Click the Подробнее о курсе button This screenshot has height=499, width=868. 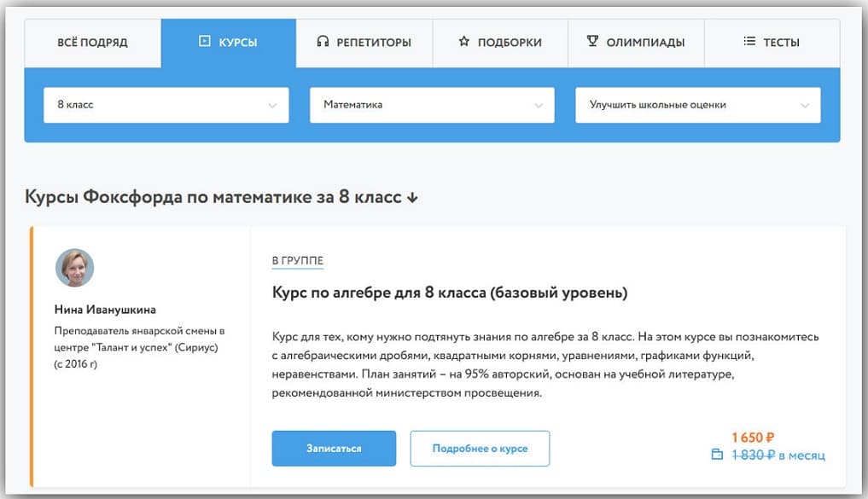coord(480,449)
